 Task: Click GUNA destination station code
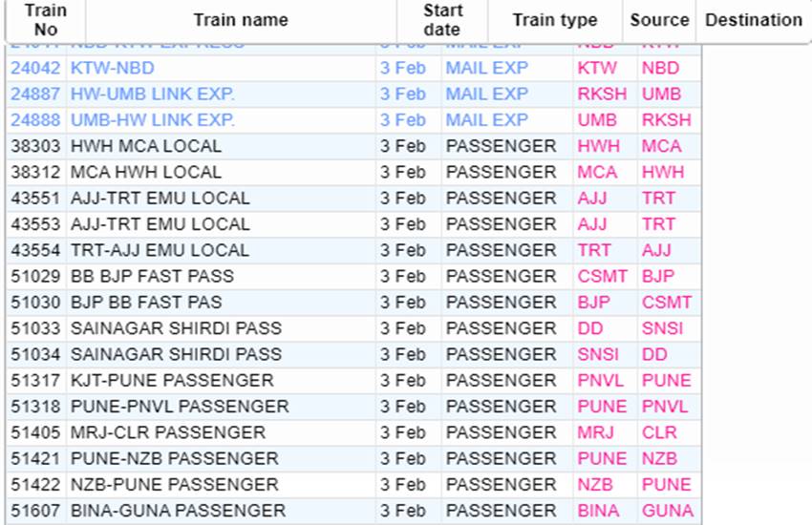pyautogui.click(x=668, y=511)
